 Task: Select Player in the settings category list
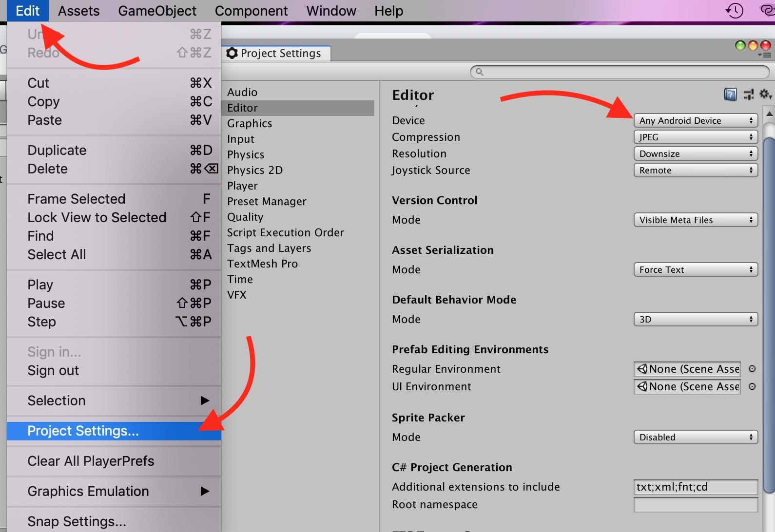point(242,186)
